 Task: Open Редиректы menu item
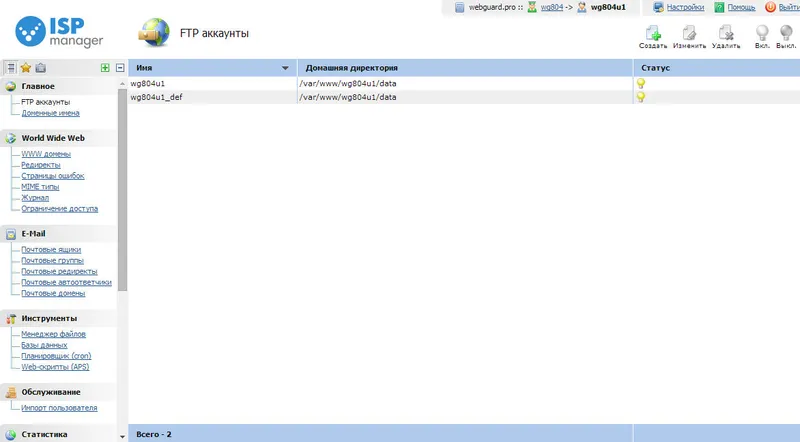coord(41,165)
